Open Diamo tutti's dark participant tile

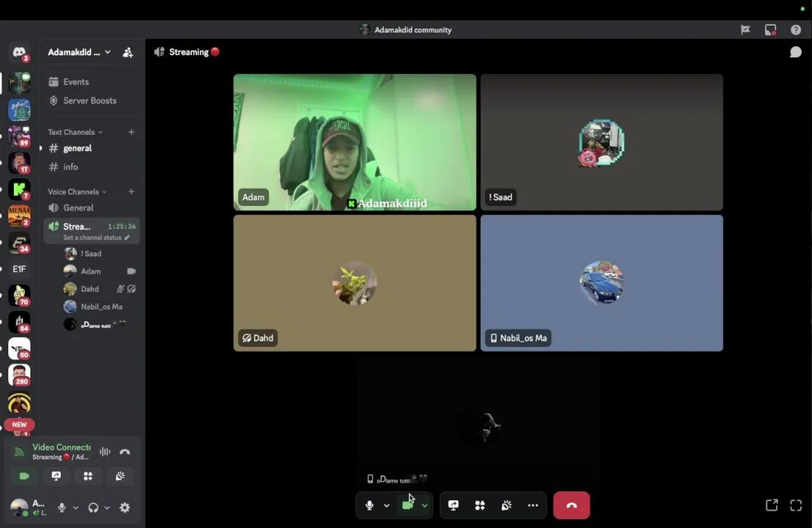479,422
